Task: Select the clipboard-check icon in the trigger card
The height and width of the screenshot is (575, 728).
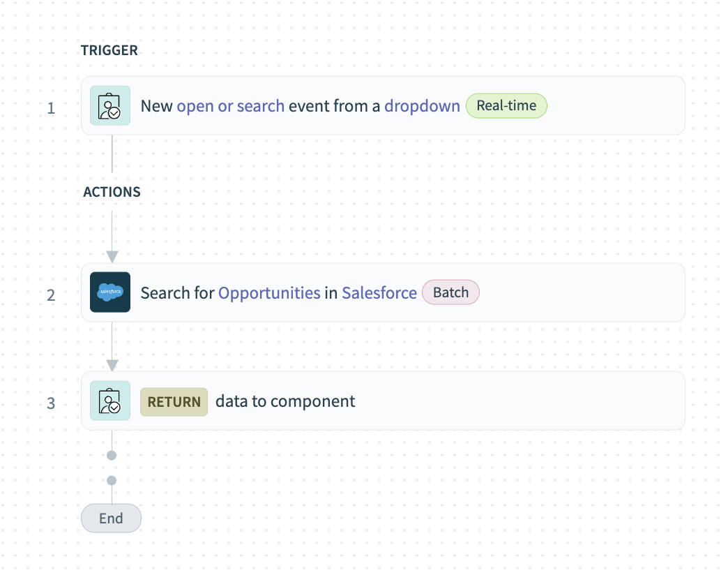Action: coord(109,105)
